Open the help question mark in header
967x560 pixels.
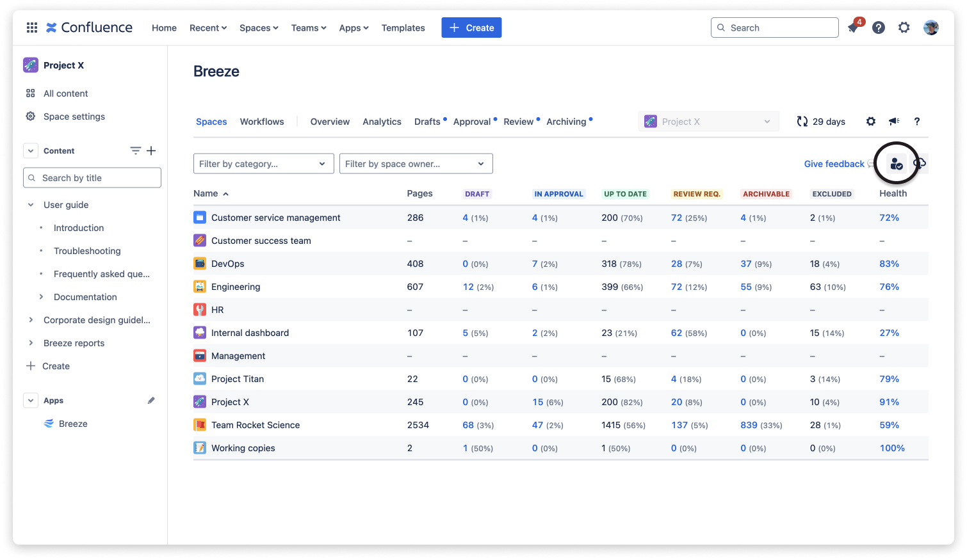[x=879, y=28]
